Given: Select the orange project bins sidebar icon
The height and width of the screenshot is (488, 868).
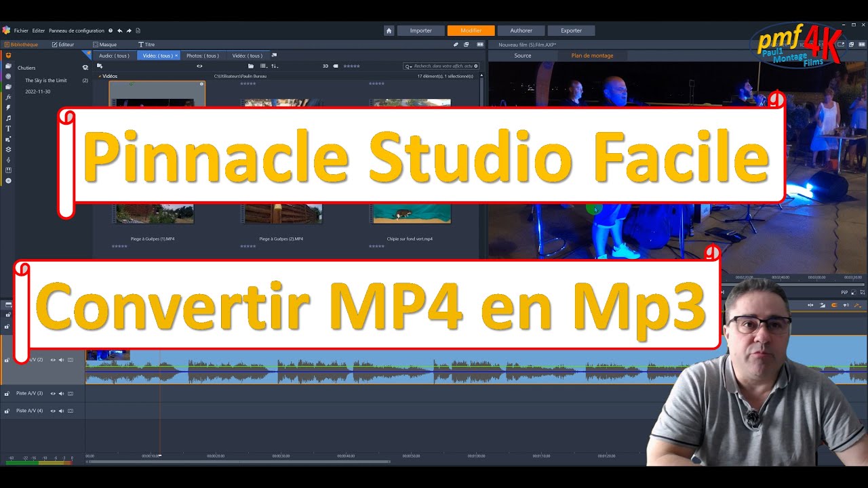Looking at the screenshot, I should tap(8, 56).
